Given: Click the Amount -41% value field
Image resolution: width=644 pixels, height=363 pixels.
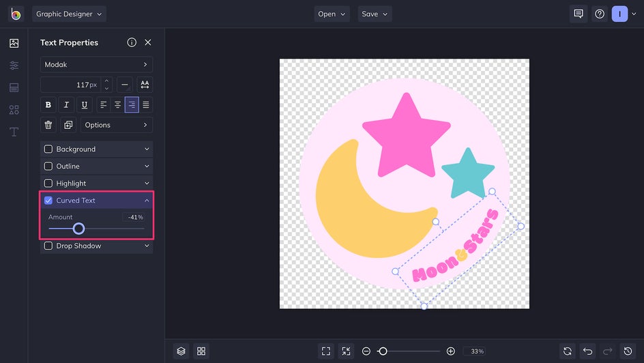Looking at the screenshot, I should [x=134, y=217].
